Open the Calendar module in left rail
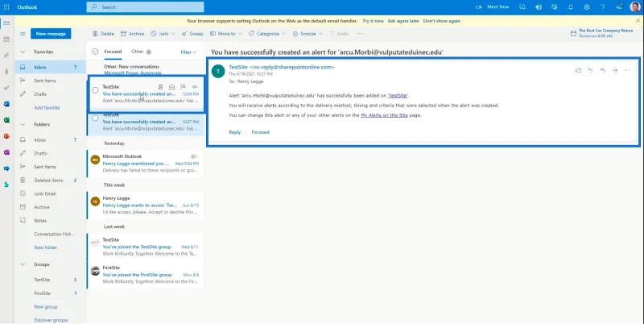 click(x=6, y=39)
